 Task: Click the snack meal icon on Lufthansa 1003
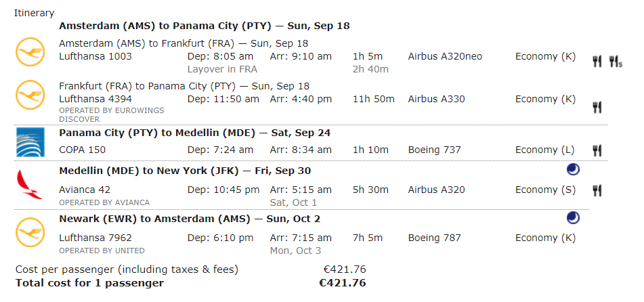coord(616,62)
